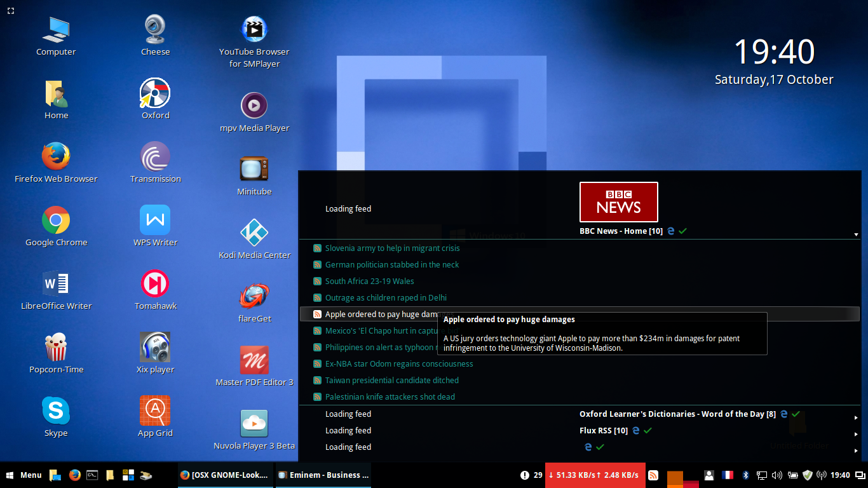Mark Oxford Learner's Dictionaries feed as read
Viewport: 868px width, 488px height.
[x=796, y=414]
